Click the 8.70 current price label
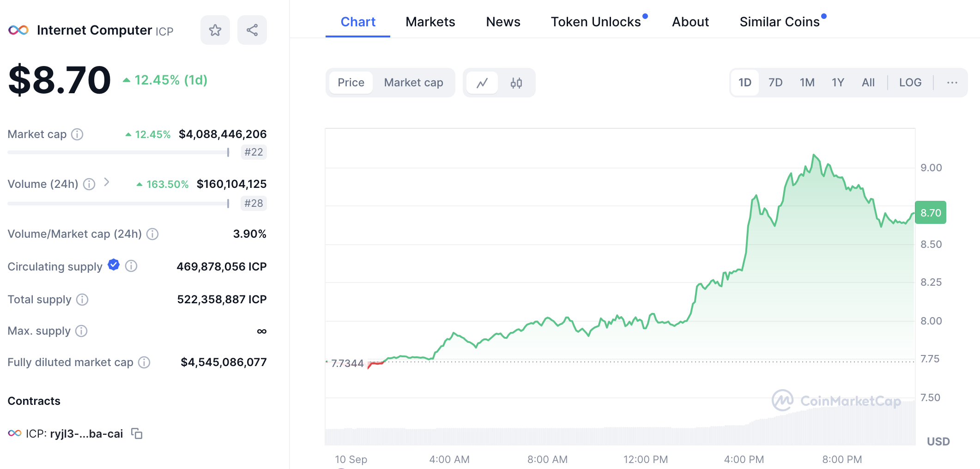Image resolution: width=980 pixels, height=469 pixels. pyautogui.click(x=931, y=213)
